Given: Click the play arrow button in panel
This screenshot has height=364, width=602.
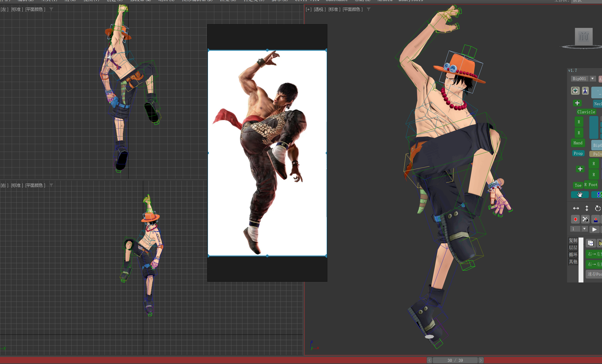Looking at the screenshot, I should [594, 229].
